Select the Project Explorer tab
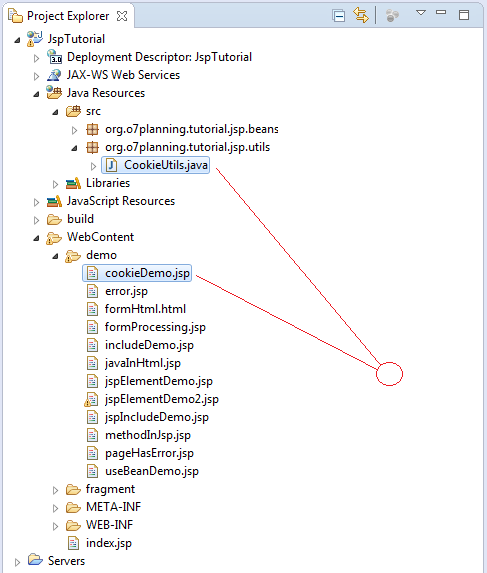This screenshot has height=573, width=487. click(x=68, y=16)
